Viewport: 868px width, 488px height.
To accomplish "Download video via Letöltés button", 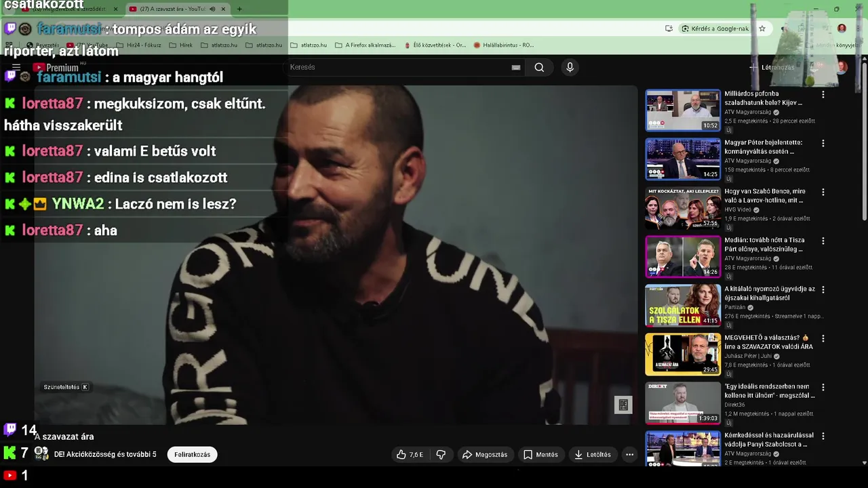I will point(593,455).
